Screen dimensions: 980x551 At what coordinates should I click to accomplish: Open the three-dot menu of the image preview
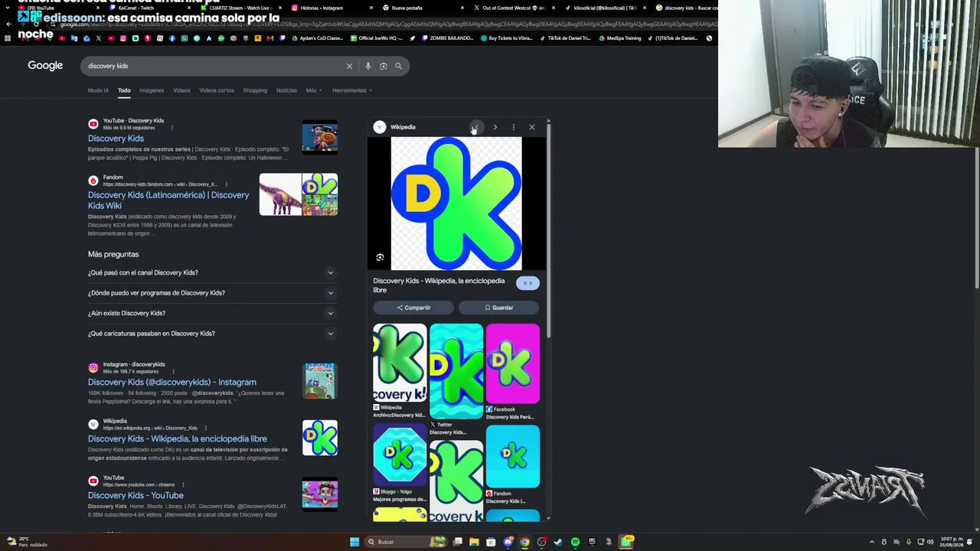513,127
